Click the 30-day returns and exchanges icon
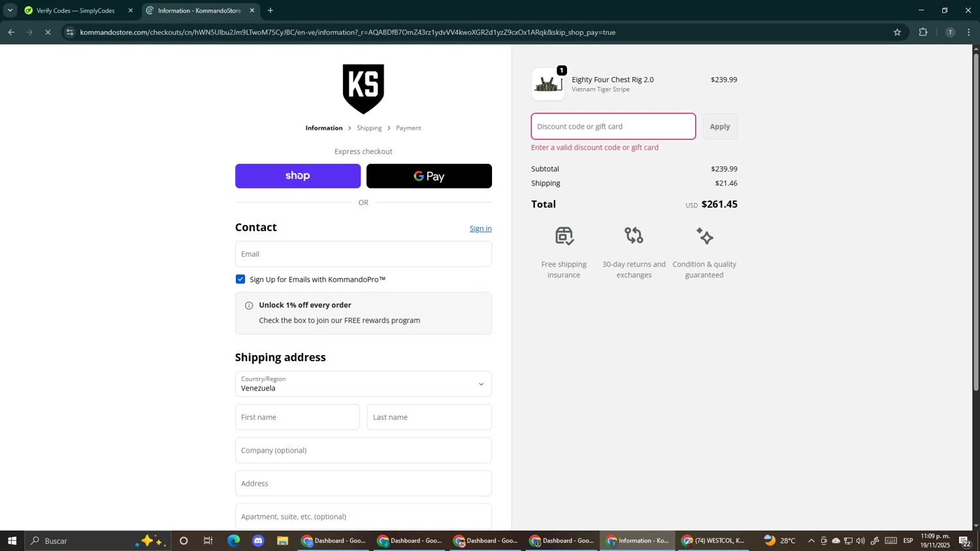 (634, 236)
